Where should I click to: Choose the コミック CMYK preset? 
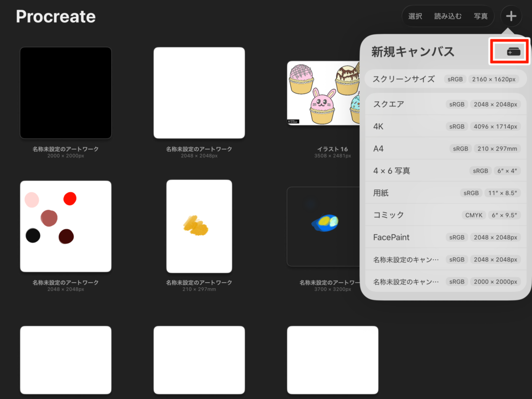445,215
